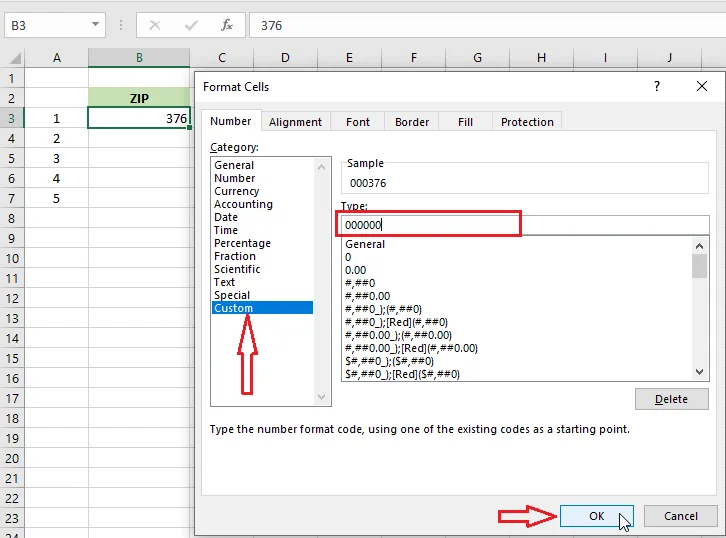
Task: Choose format code 0 in Type list
Action: point(517,257)
